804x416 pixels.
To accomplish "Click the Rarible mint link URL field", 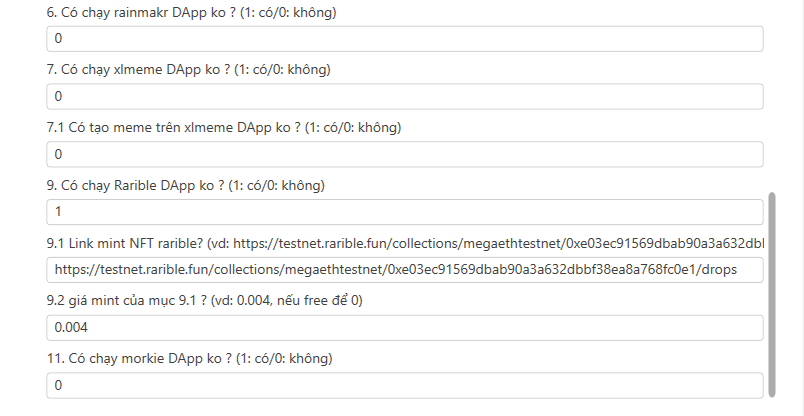I will click(x=405, y=270).
